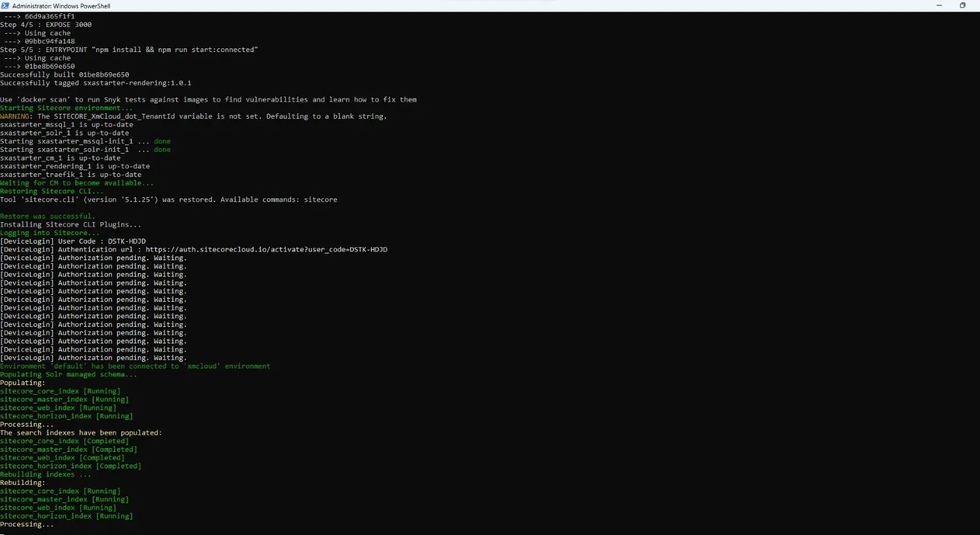Click the 'Populating:' heading line
980x535 pixels.
23,383
